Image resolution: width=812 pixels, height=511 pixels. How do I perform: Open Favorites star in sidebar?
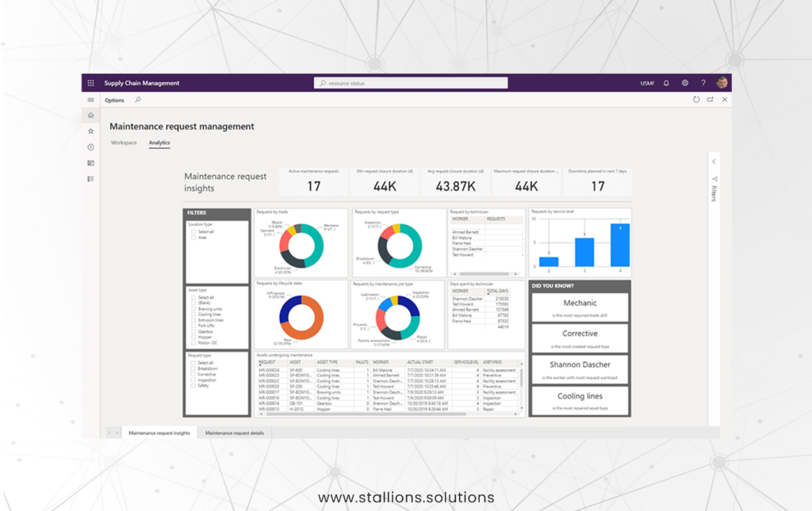click(x=90, y=132)
